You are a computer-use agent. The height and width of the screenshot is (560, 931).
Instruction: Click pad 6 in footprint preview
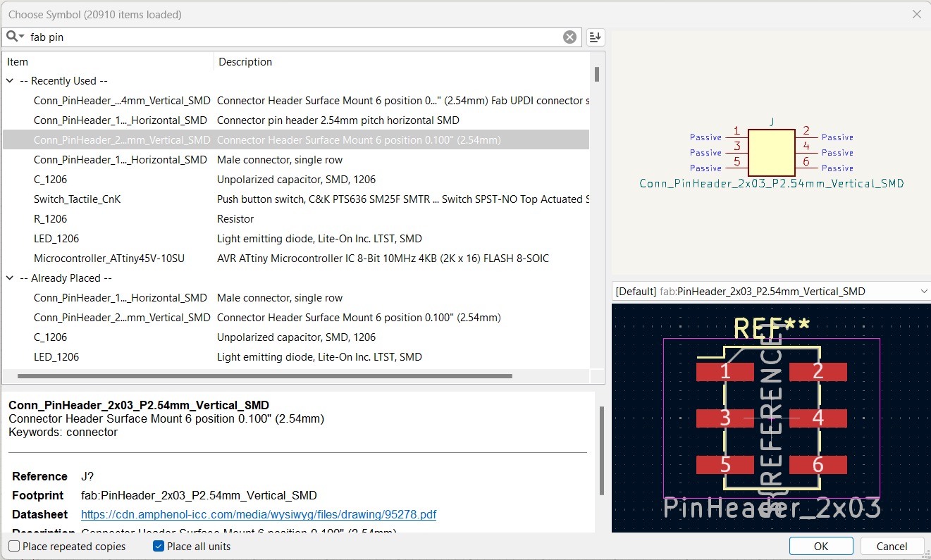[x=818, y=465]
